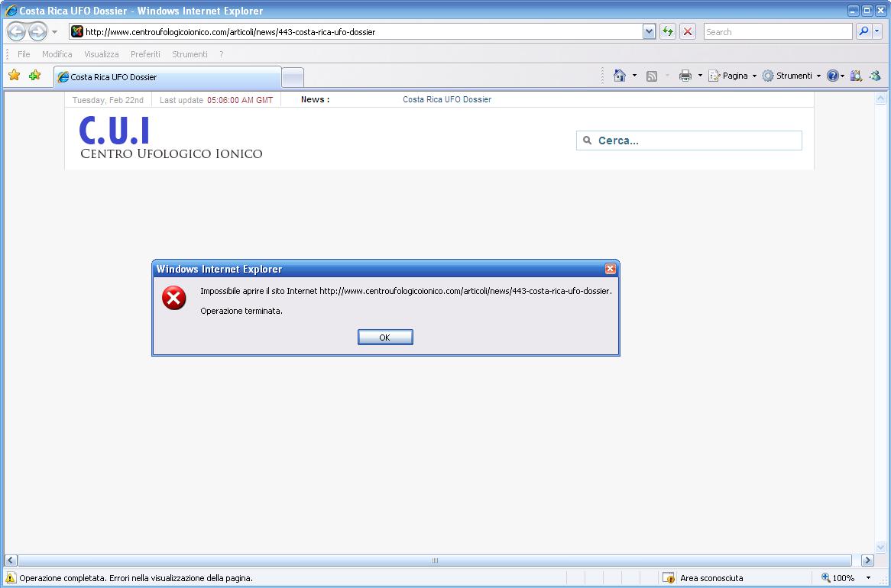Expand the Print options dropdown arrow
This screenshot has width=891, height=588.
pyautogui.click(x=700, y=76)
